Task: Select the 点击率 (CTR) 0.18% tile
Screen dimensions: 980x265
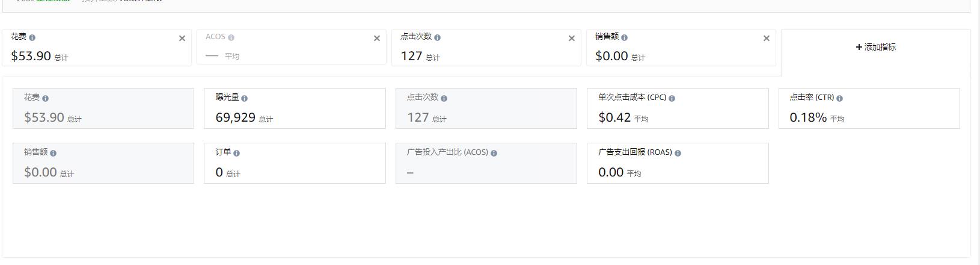Action: click(x=869, y=108)
